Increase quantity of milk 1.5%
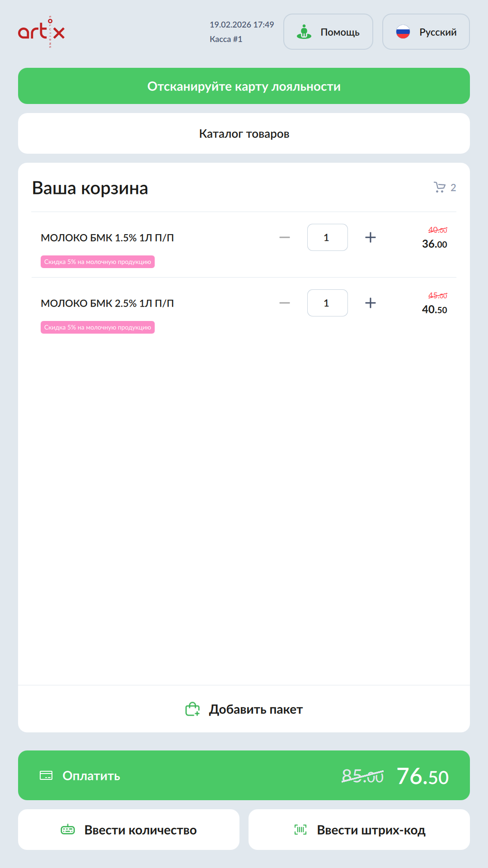 (x=371, y=237)
